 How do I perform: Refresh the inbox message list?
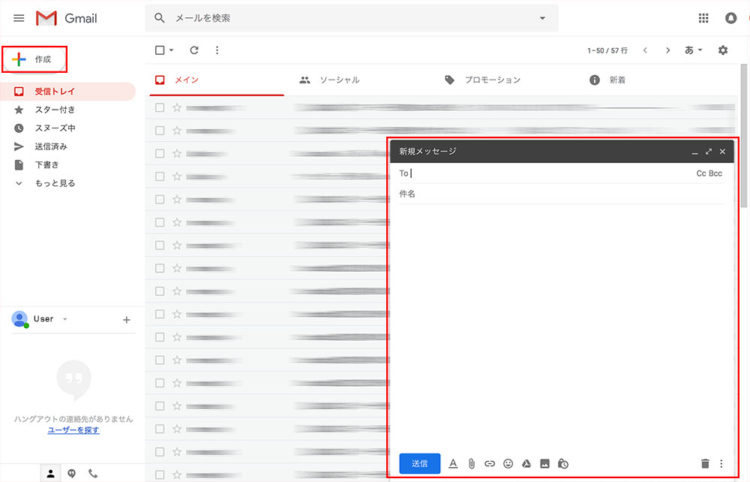(194, 50)
